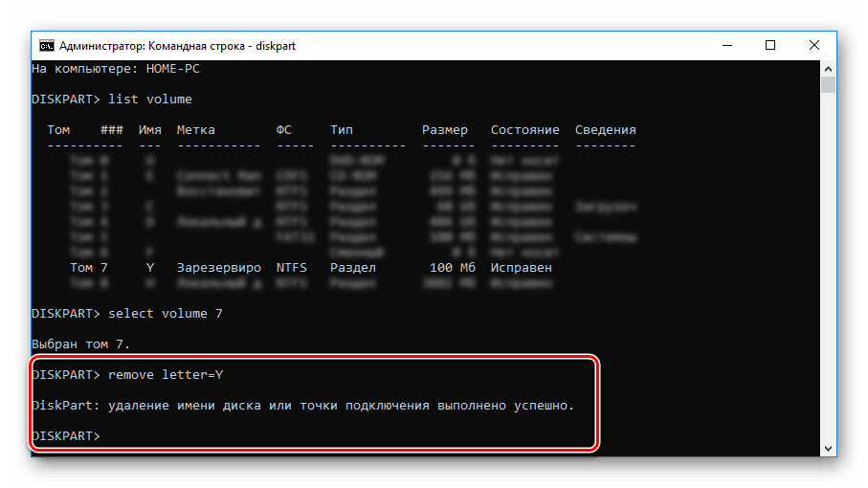This screenshot has width=868, height=488.
Task: Click the window title text 'Администратор: Командная строка - diskpart'
Action: (x=177, y=46)
